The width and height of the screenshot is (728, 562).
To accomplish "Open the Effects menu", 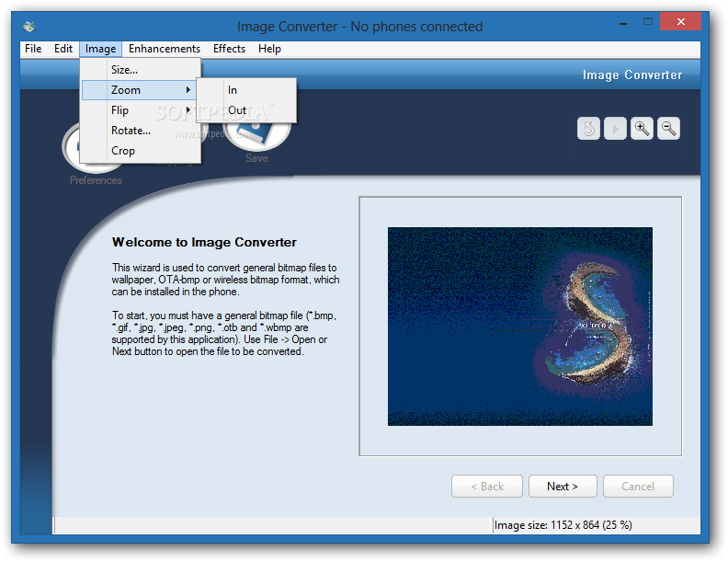I will [229, 49].
